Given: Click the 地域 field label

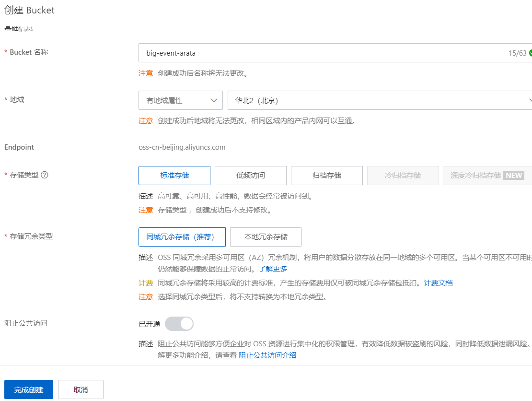Looking at the screenshot, I should pyautogui.click(x=17, y=99).
